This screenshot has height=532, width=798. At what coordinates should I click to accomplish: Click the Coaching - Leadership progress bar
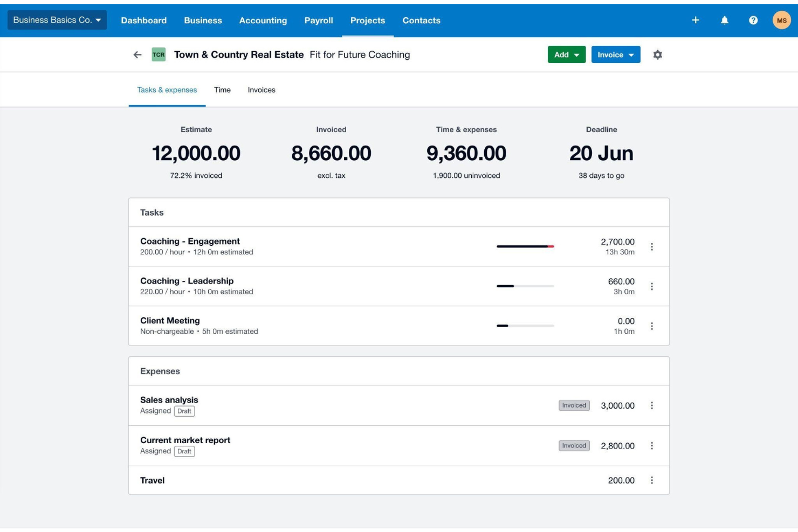pos(525,286)
